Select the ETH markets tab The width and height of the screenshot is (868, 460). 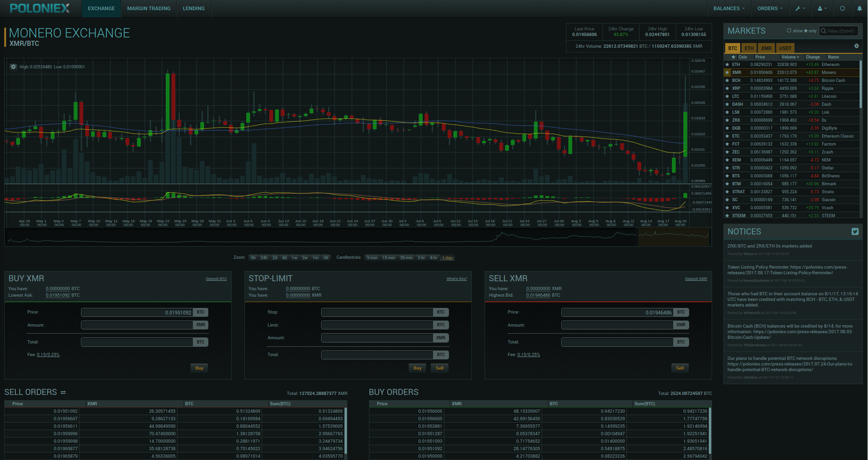pyautogui.click(x=749, y=48)
